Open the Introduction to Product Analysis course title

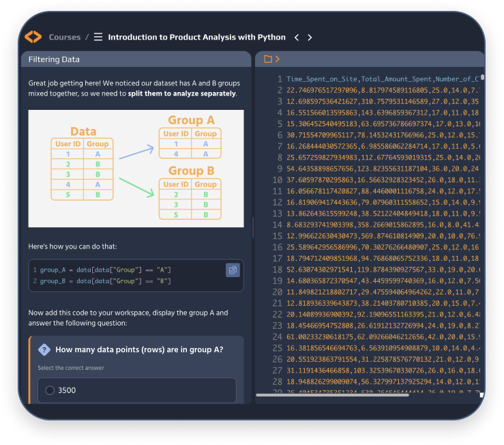point(196,38)
